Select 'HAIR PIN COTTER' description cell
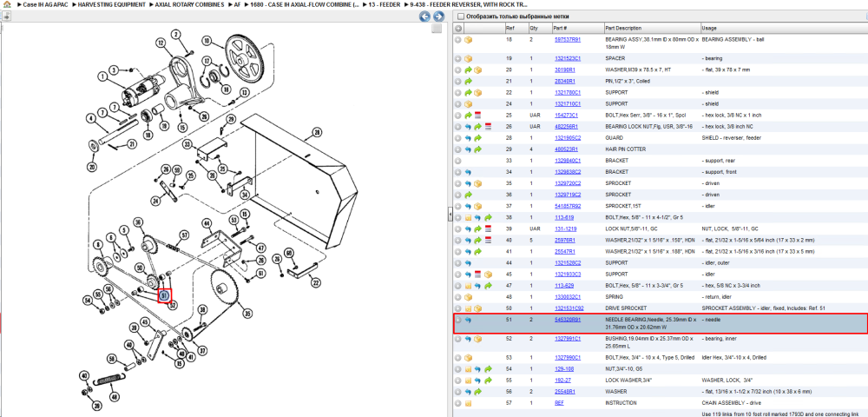Image resolution: width=868 pixels, height=417 pixels. coord(624,149)
